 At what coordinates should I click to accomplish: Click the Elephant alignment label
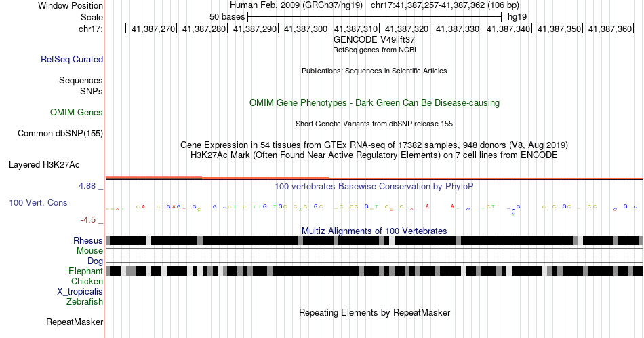(x=86, y=271)
